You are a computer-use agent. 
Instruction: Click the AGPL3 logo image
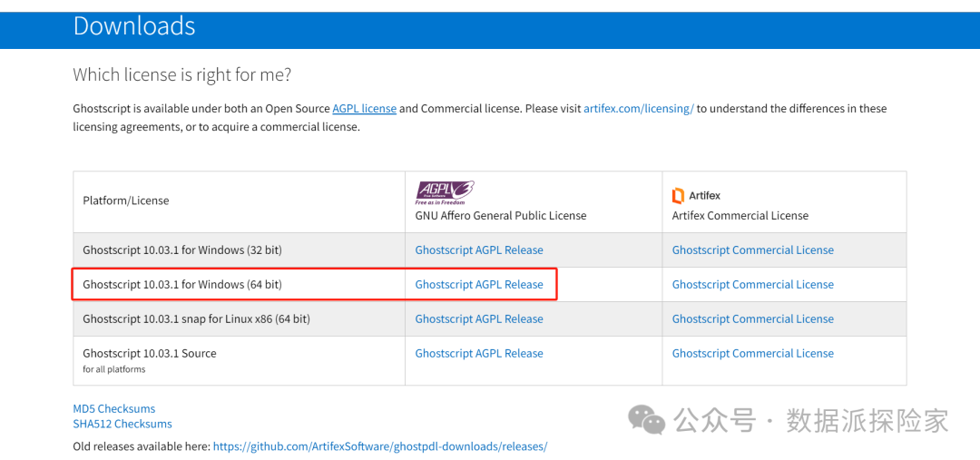pos(445,193)
